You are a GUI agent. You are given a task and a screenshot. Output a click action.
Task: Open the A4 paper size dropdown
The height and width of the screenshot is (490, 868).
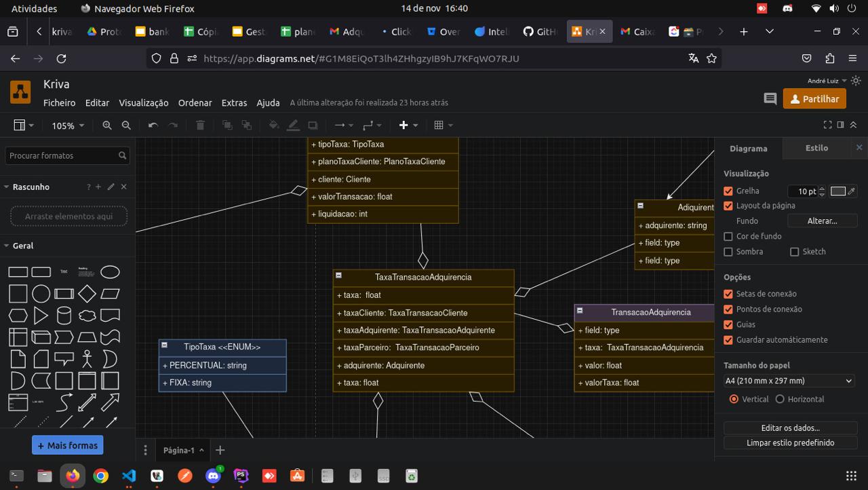click(789, 381)
